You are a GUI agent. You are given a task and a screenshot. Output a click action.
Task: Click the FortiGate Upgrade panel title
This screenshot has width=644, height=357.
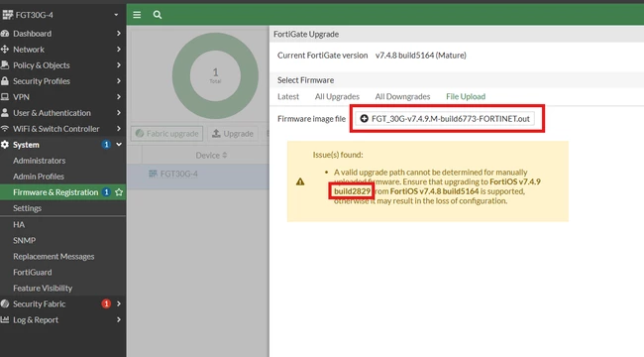(x=306, y=34)
